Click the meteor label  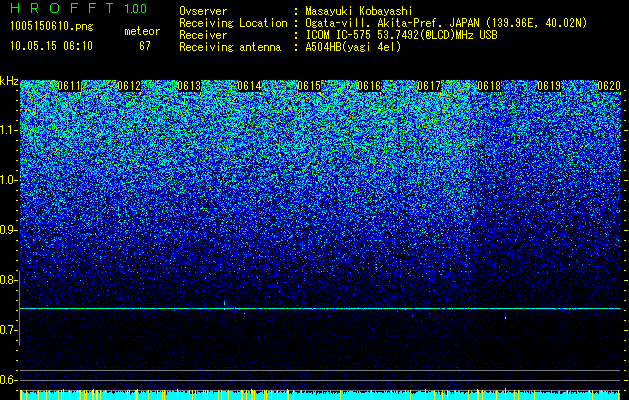tap(142, 31)
